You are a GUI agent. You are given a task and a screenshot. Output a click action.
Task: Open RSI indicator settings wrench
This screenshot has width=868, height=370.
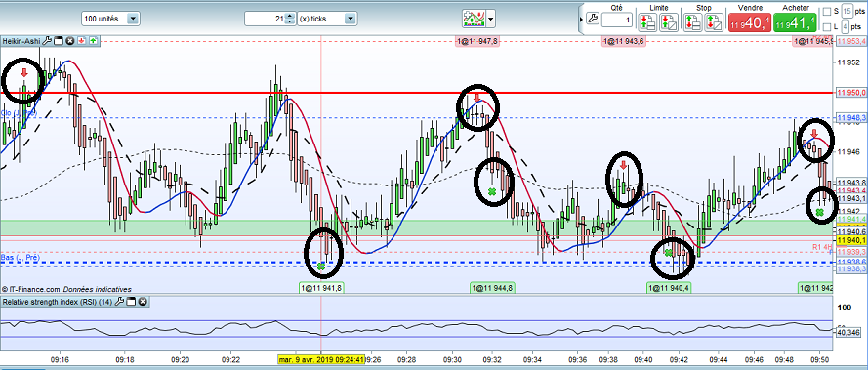click(119, 302)
